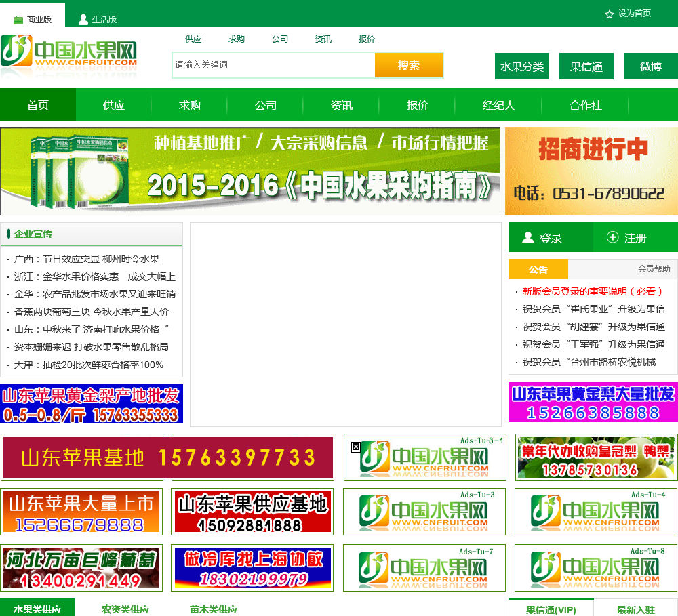
Task: Open the 果信通 button
Action: pos(586,66)
